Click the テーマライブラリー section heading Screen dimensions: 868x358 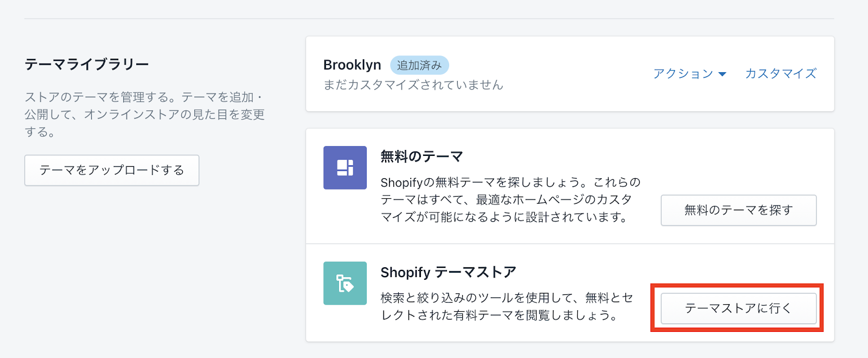87,65
